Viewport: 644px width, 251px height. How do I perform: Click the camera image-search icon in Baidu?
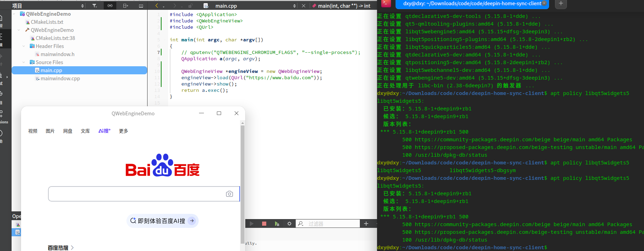229,194
